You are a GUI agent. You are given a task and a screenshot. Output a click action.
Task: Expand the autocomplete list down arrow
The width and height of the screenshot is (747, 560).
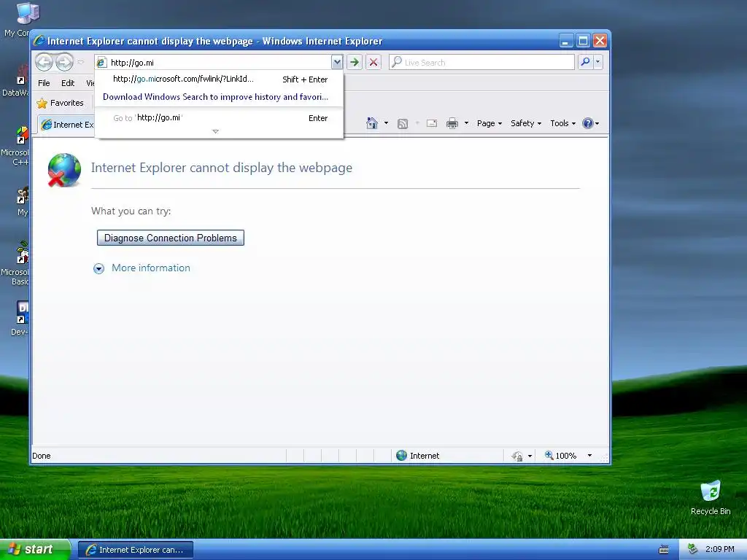215,131
